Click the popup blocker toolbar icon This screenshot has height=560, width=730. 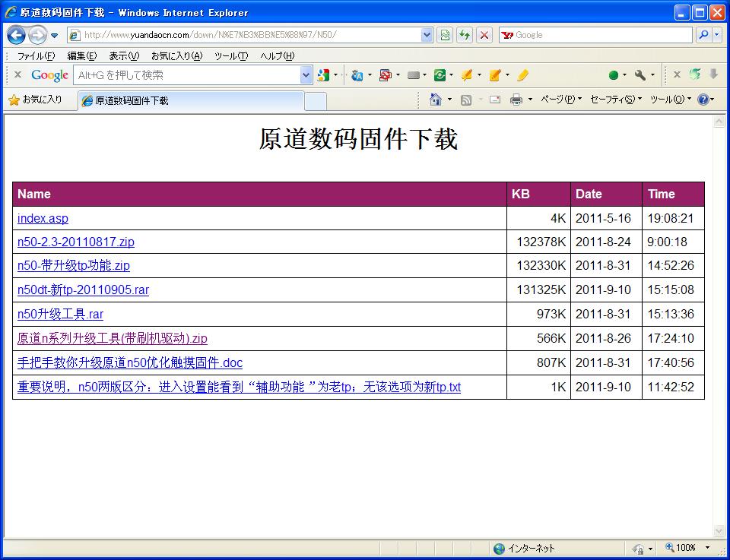click(385, 75)
